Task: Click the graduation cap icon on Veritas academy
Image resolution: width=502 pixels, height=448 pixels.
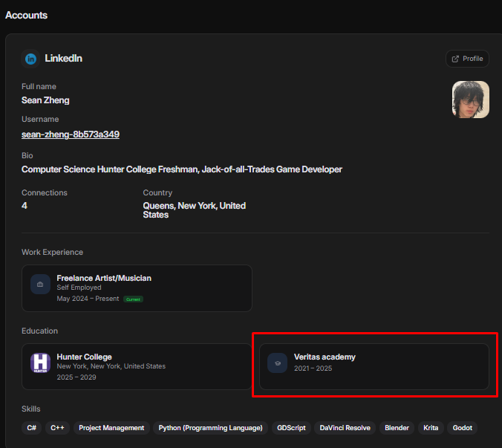Action: coord(278,363)
